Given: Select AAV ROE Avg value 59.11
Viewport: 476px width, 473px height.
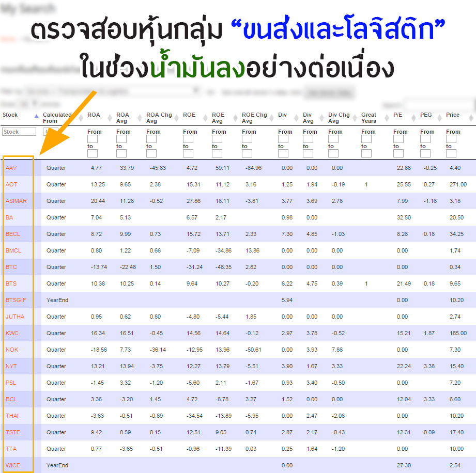Looking at the screenshot, I should 223,168.
